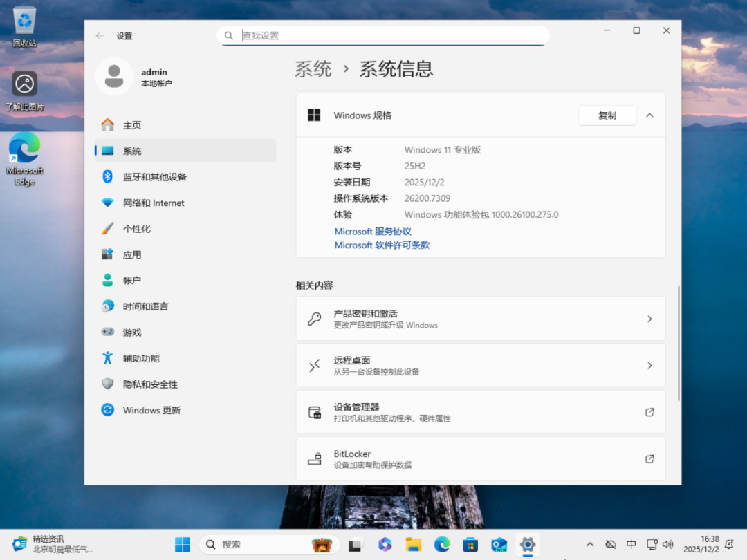Click the taskbar 搜索 box
Screen dimensions: 747x560
pyautogui.click(x=269, y=544)
